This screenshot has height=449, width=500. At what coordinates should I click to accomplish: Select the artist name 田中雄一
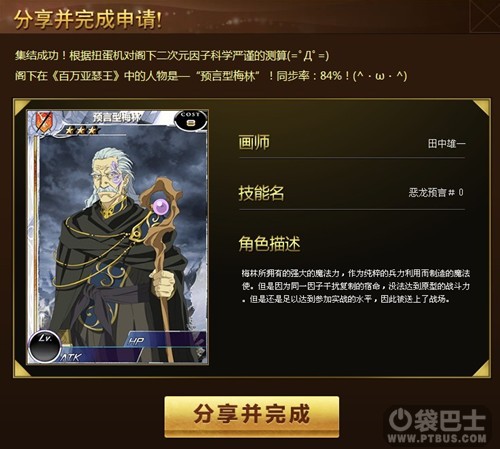[x=446, y=144]
